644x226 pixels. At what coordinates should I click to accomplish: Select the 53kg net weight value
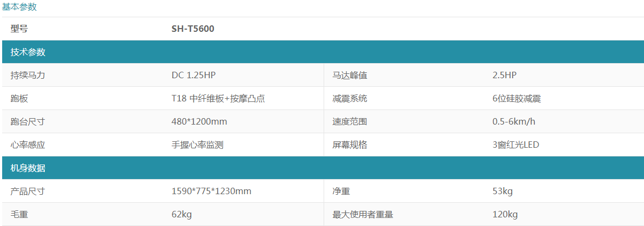pyautogui.click(x=502, y=191)
